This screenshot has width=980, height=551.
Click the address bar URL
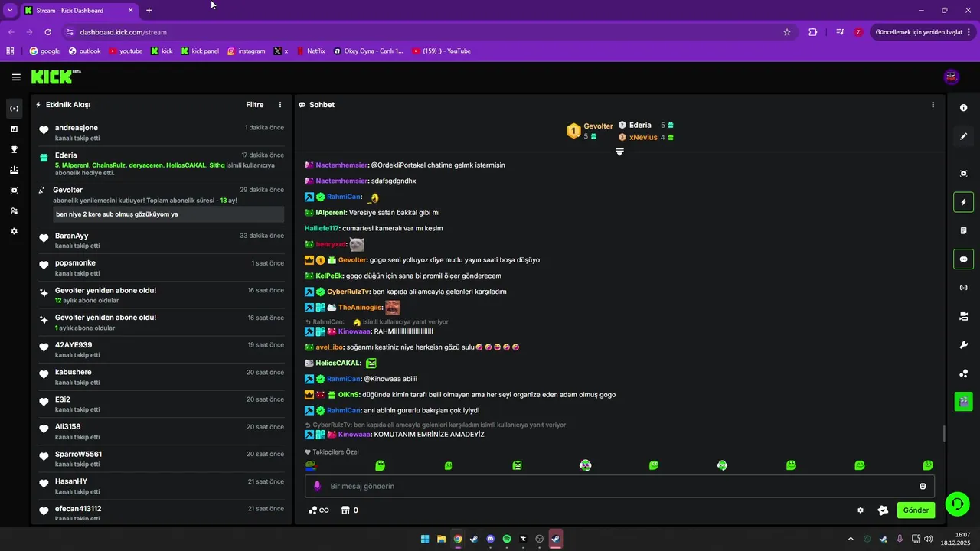(123, 32)
